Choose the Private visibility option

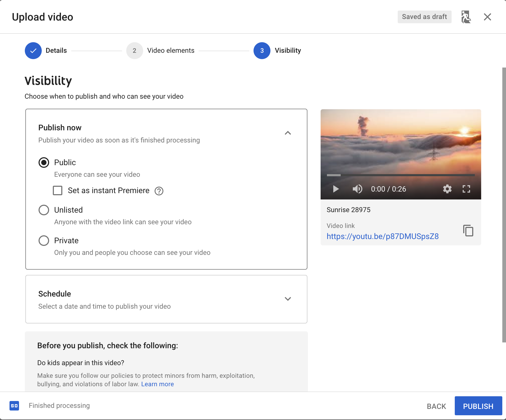(x=44, y=241)
